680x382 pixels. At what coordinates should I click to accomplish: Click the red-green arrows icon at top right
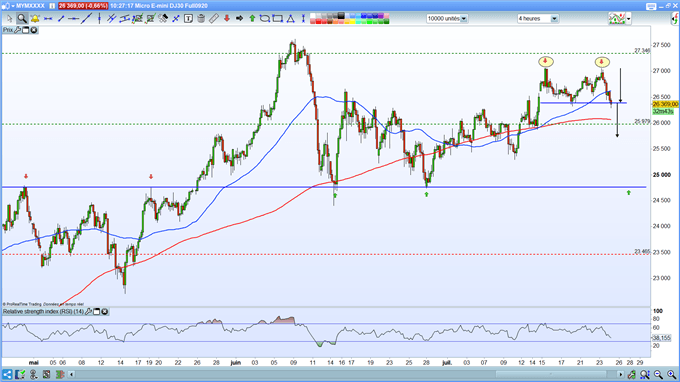coord(675,19)
